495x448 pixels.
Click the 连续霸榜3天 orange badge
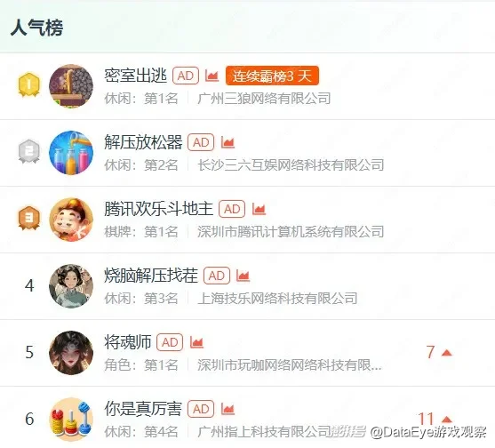tap(272, 76)
